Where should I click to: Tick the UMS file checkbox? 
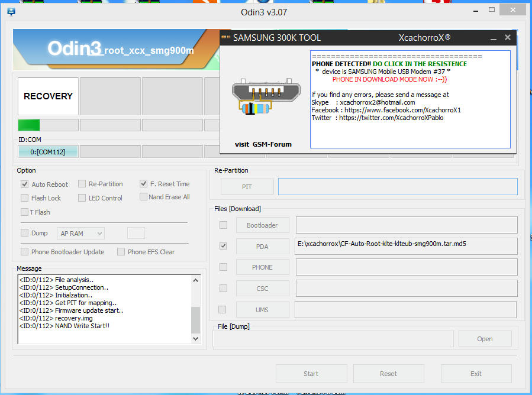(x=223, y=309)
